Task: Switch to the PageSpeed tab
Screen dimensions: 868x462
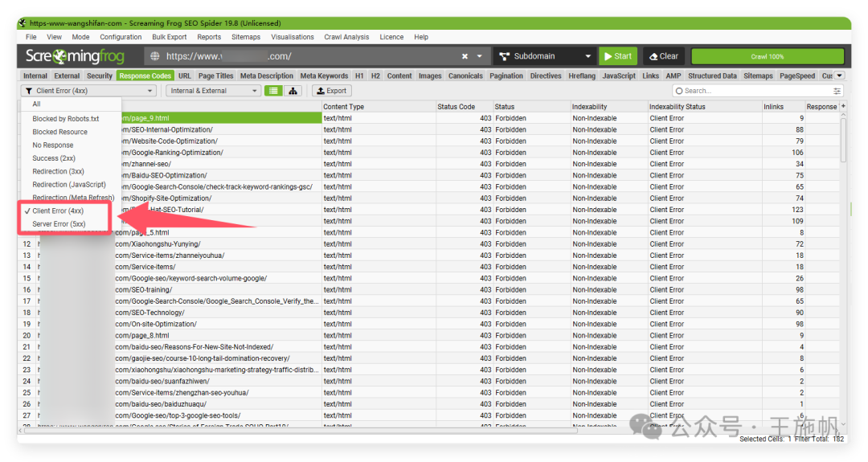Action: 797,76
